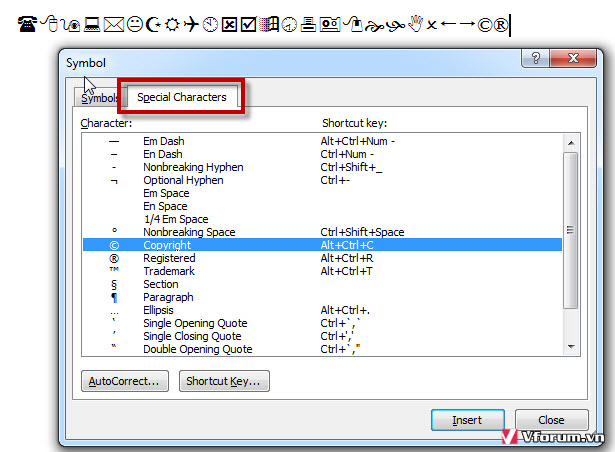
Task: Click the character list scrollbar thumb
Action: pyautogui.click(x=571, y=230)
